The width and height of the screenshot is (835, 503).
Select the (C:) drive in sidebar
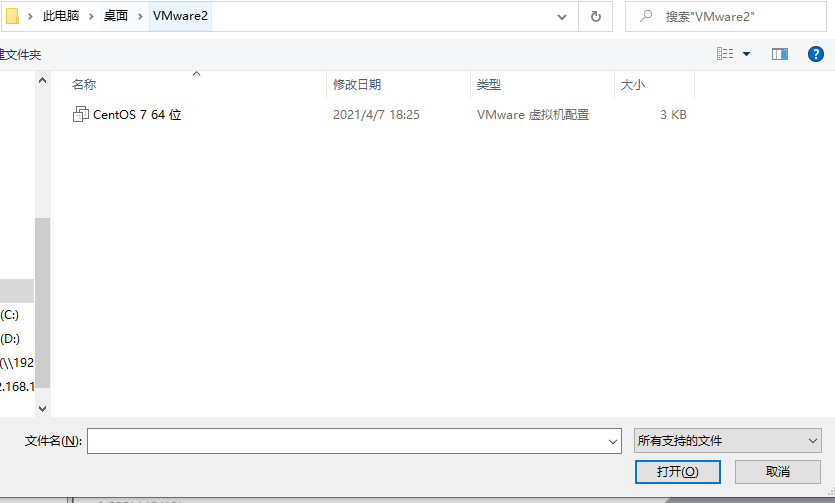point(10,315)
